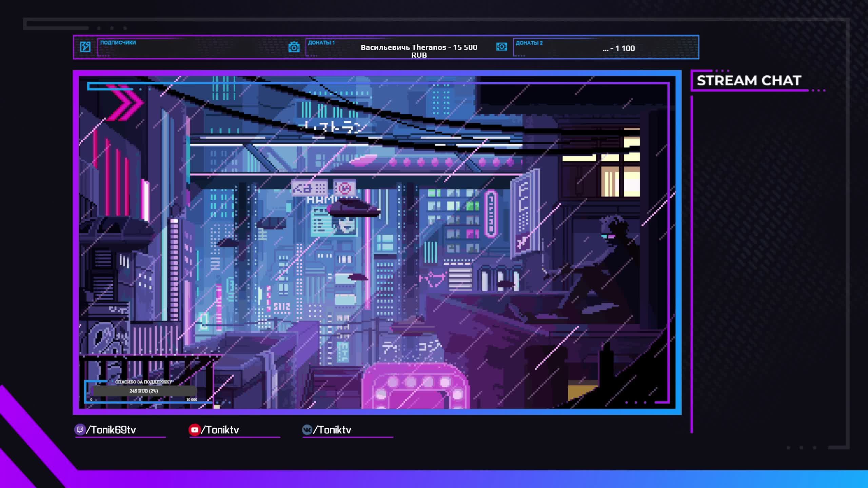
Task: Click the "... - 1 100" last donation text
Action: (x=618, y=48)
